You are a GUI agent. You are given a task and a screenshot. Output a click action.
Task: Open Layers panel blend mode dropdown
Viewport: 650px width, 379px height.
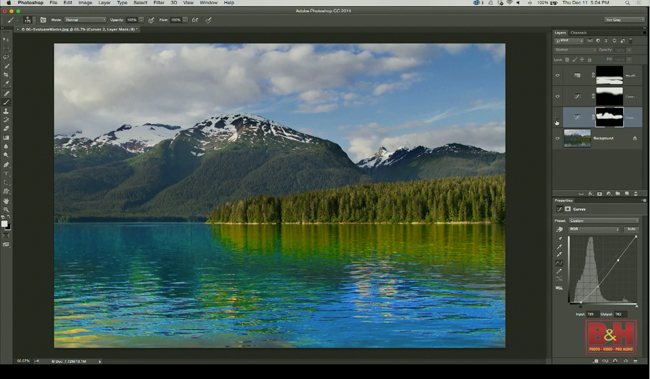click(575, 50)
